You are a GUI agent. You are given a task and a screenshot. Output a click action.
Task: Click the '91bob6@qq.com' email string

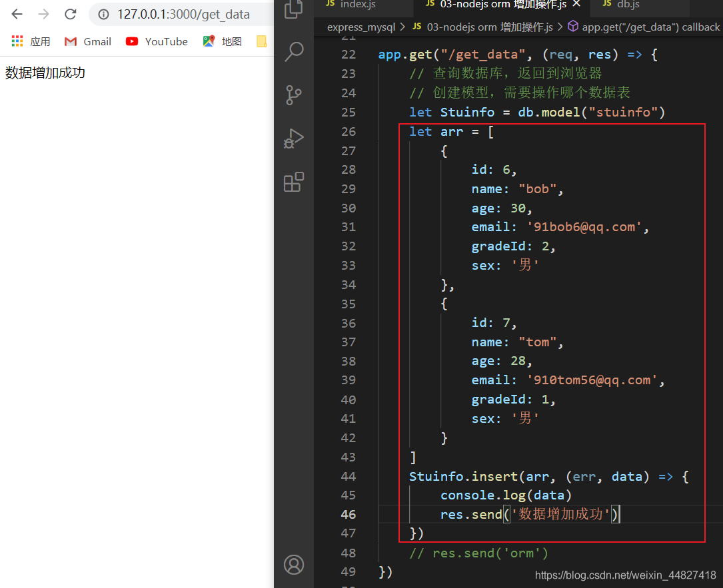tap(584, 227)
